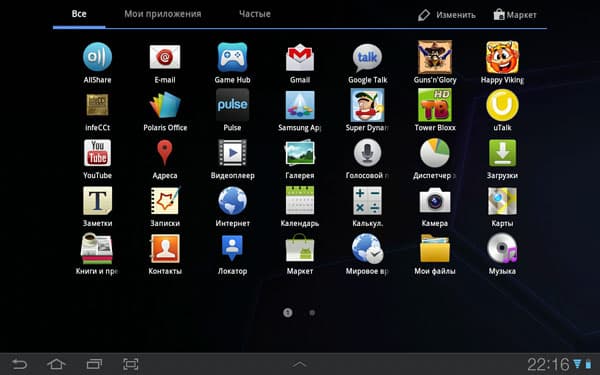Launch the infeCCt game
600x375 pixels.
[97, 105]
